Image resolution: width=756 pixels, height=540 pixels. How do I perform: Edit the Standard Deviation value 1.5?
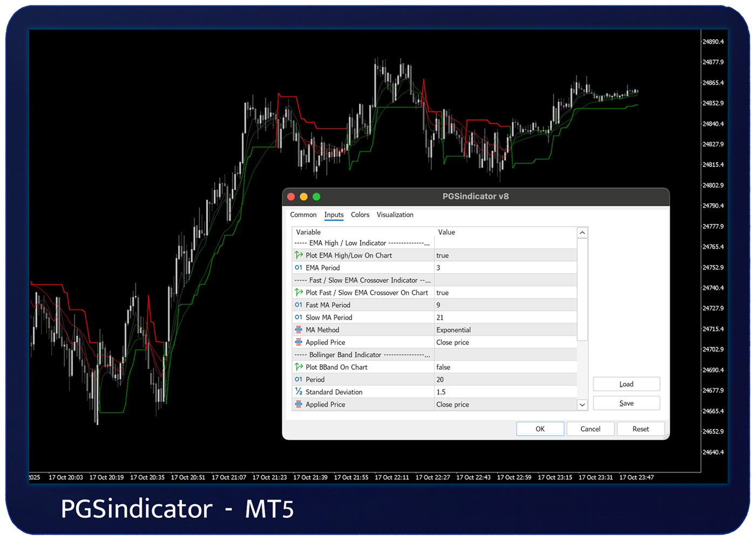tap(505, 392)
